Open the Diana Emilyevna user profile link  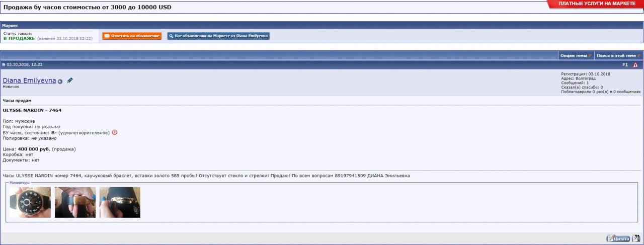29,80
